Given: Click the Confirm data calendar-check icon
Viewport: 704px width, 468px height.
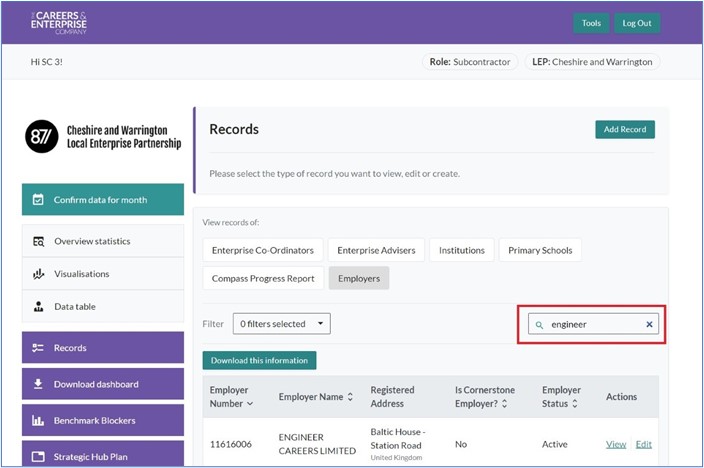Looking at the screenshot, I should pos(38,200).
